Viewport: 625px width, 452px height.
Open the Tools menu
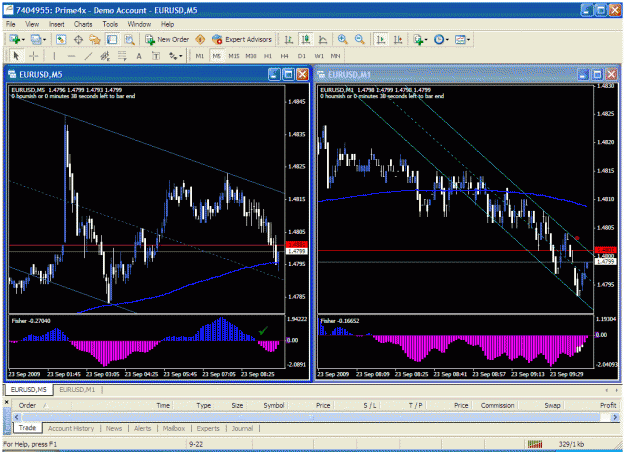(x=110, y=24)
